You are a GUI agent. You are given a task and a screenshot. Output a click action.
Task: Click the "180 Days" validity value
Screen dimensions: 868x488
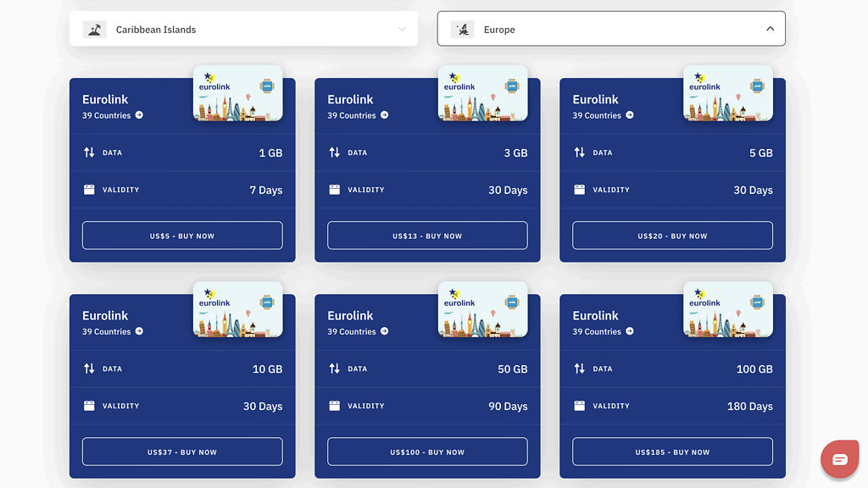click(x=750, y=407)
